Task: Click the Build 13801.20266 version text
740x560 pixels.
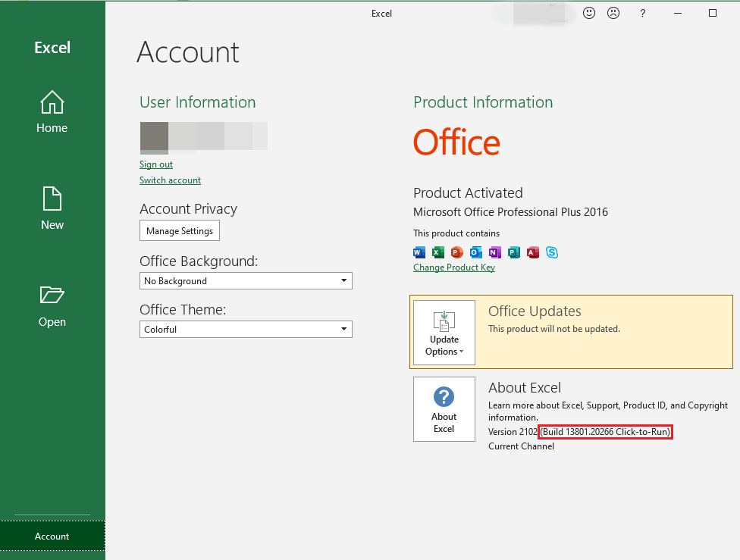Action: point(605,432)
